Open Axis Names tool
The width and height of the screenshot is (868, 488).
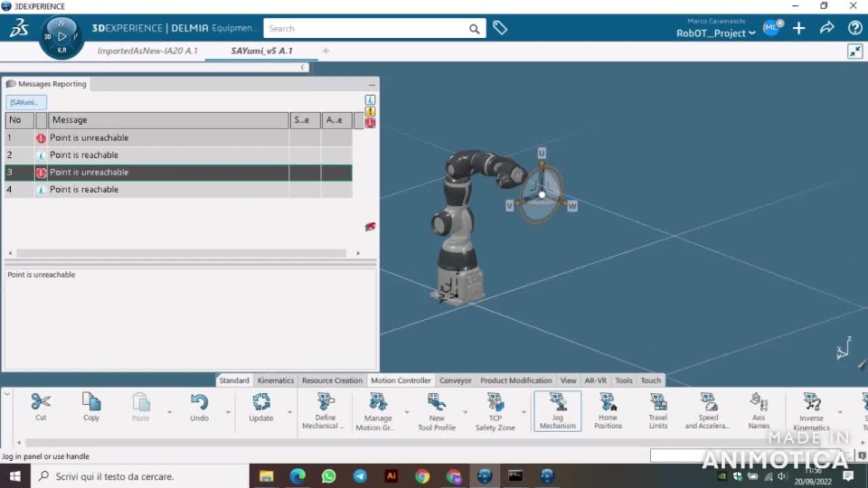pos(759,410)
